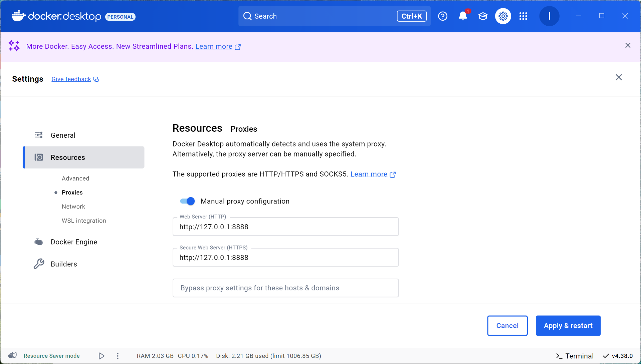This screenshot has width=641, height=364.
Task: Focus the Bypass proxy settings field
Action: (285, 288)
